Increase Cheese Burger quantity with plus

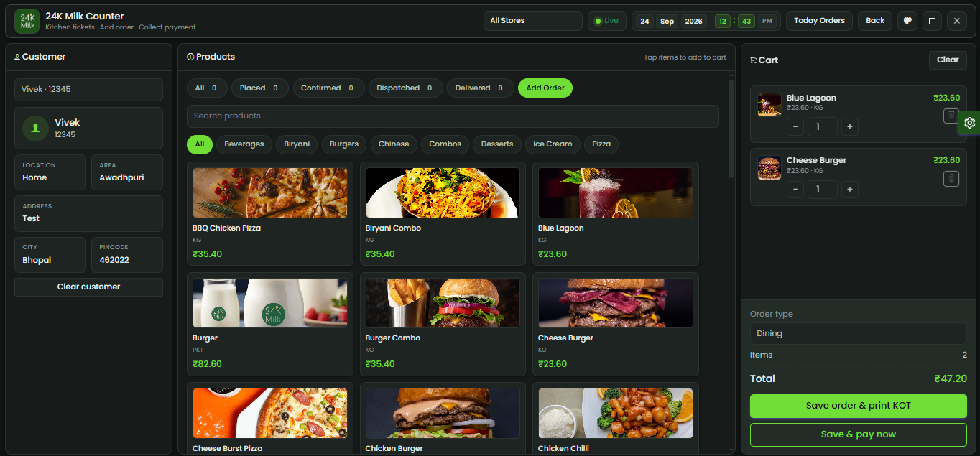tap(850, 190)
